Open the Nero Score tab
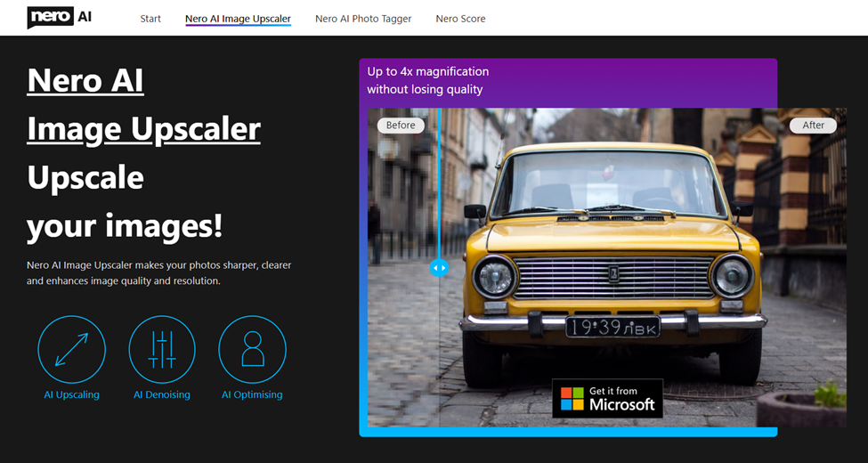868x463 pixels. 460,19
